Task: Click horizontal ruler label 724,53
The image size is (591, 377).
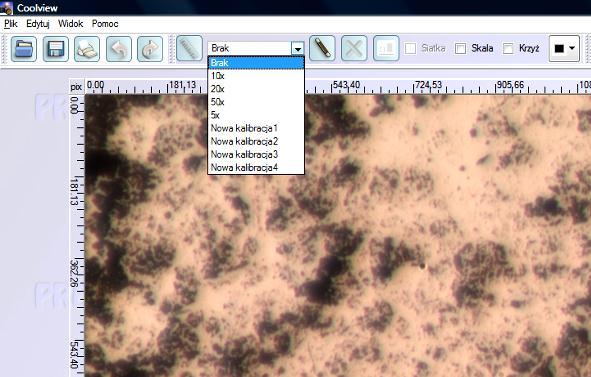Action: tap(429, 85)
